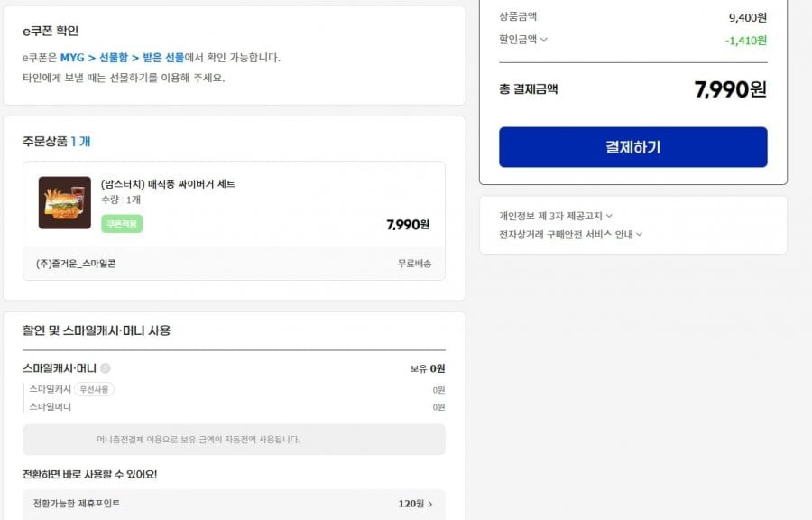Click the 무료배송 shipping label
812x520 pixels.
point(414,264)
